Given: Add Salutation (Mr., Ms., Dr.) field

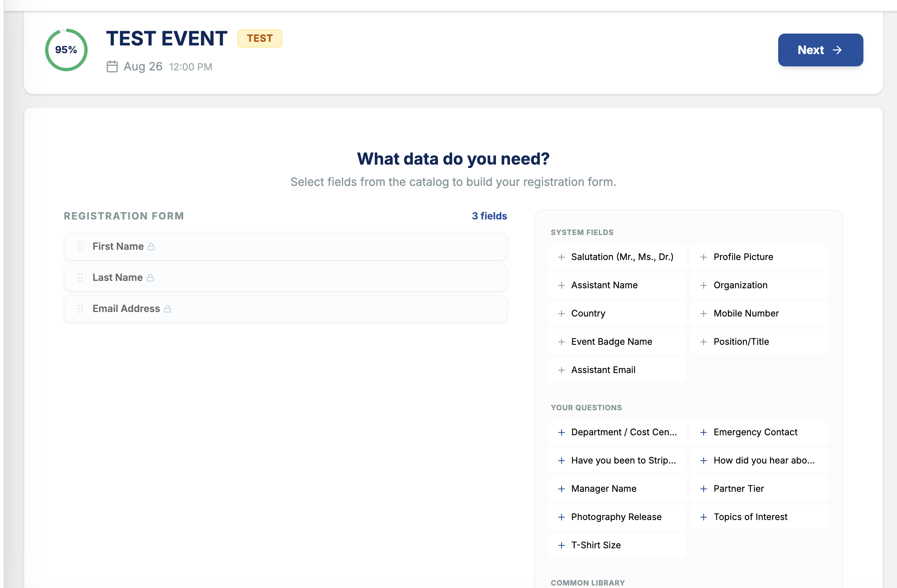Looking at the screenshot, I should click(x=617, y=257).
